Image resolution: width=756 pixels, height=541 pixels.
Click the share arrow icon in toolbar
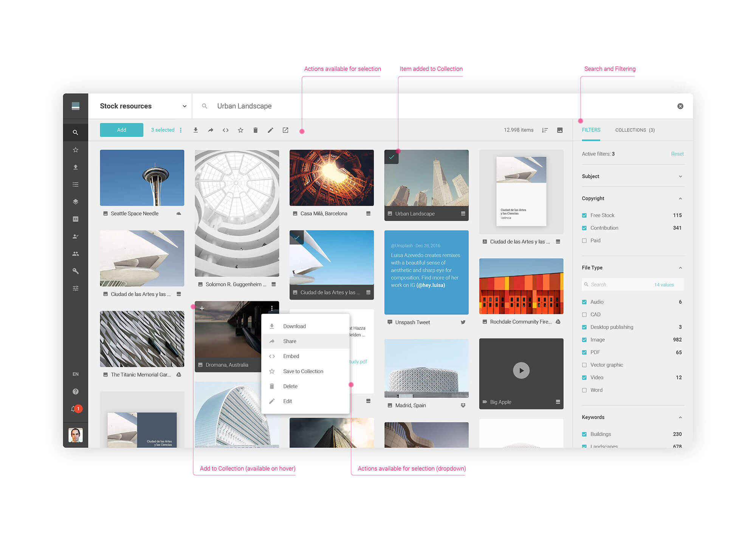tap(211, 130)
